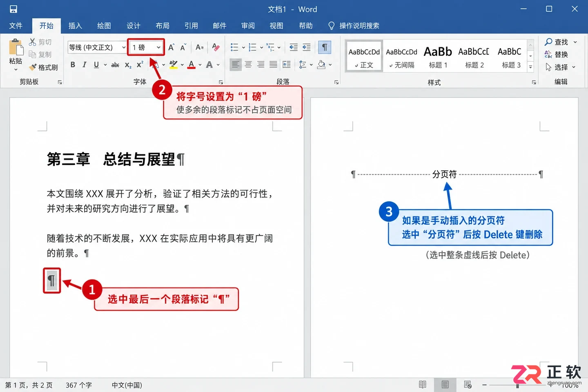Click the Paste (粘贴) clipboard icon

point(16,47)
